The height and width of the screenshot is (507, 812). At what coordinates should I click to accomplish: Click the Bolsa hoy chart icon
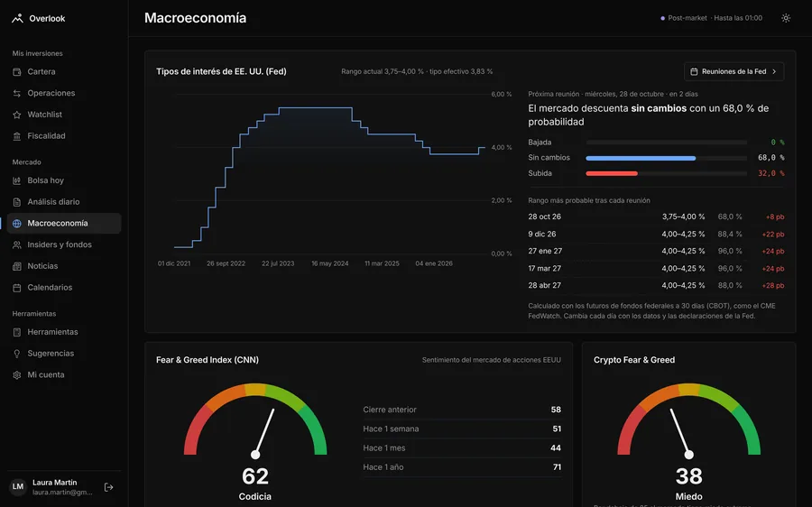[17, 180]
